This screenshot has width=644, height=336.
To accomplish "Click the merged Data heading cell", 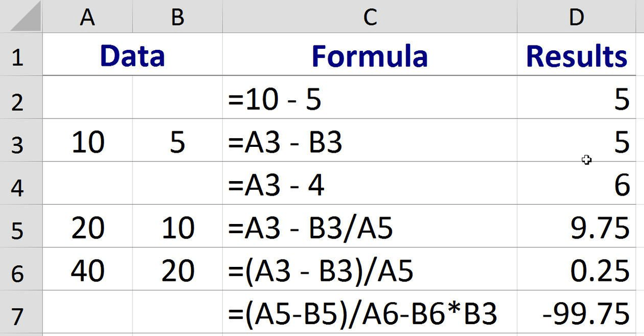I will click(132, 56).
